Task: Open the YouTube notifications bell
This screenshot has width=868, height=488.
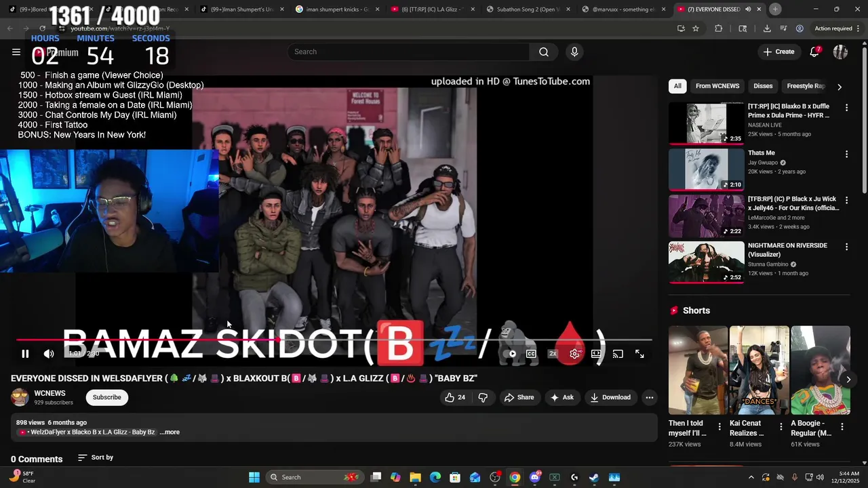Action: 815,52
